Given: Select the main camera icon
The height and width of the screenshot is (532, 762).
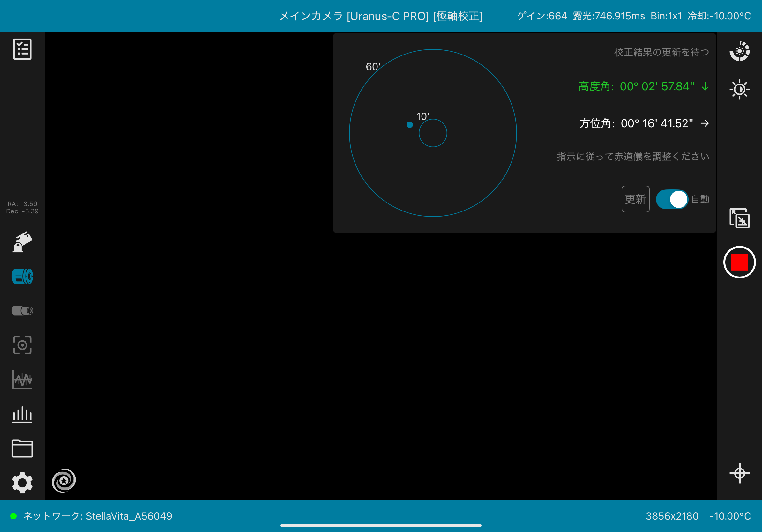Looking at the screenshot, I should 22,276.
